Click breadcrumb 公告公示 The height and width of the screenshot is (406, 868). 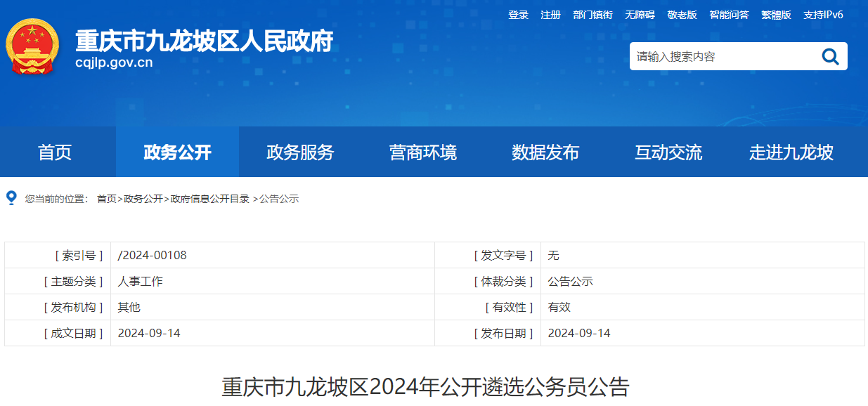coord(279,199)
